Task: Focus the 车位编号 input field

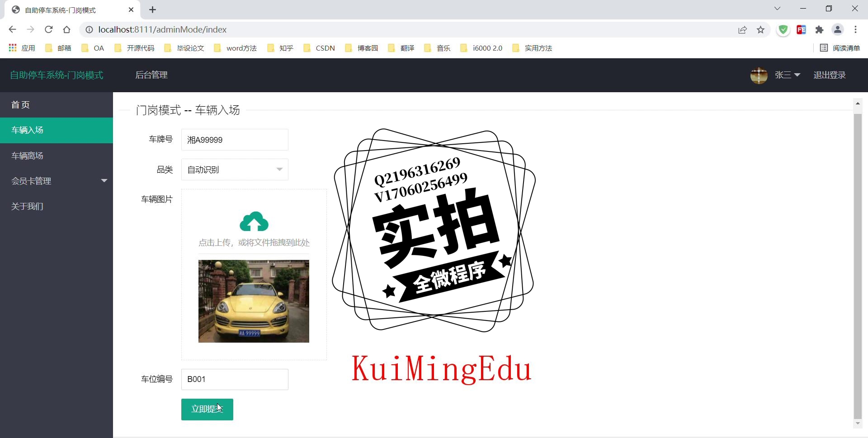Action: point(235,379)
